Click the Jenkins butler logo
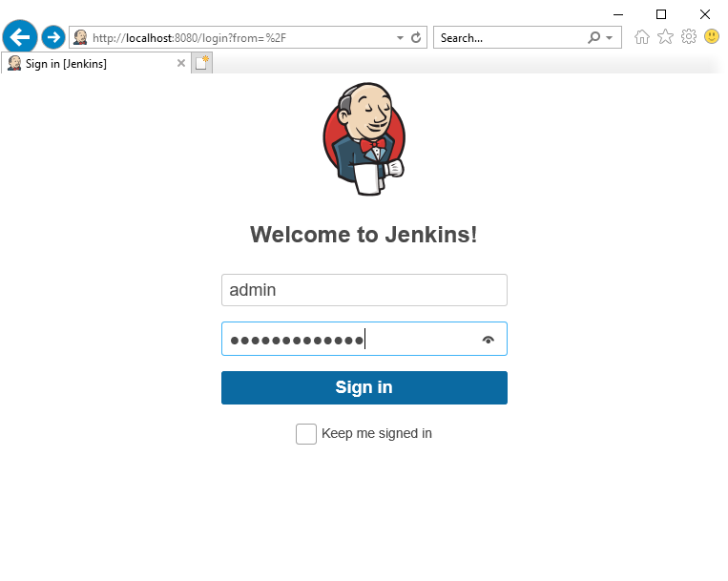Screen dimensions: 728x581 click(364, 138)
